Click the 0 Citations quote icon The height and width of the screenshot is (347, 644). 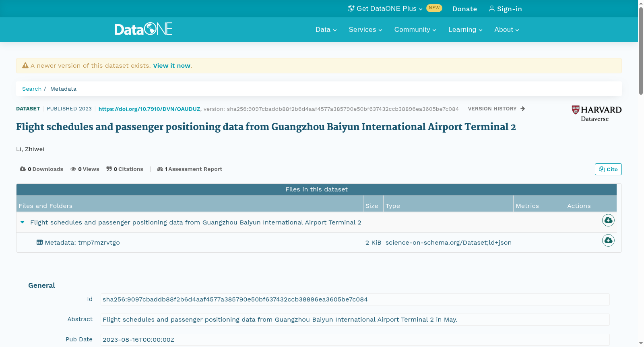pyautogui.click(x=109, y=169)
